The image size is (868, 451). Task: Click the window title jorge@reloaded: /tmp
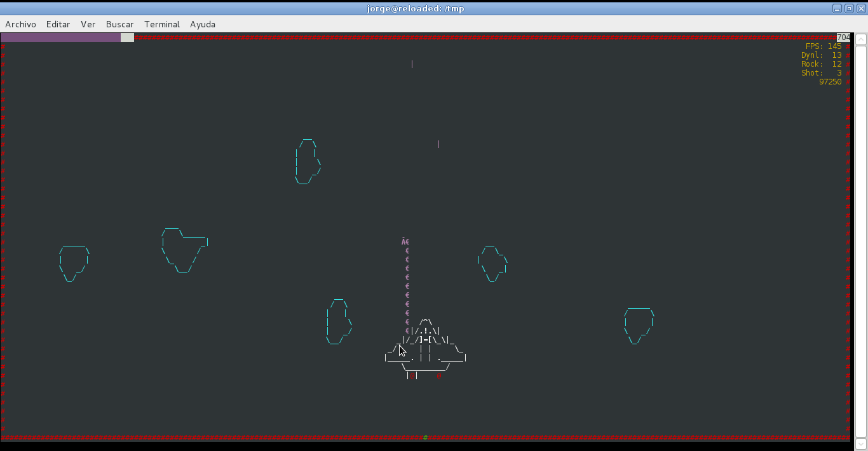coord(416,8)
